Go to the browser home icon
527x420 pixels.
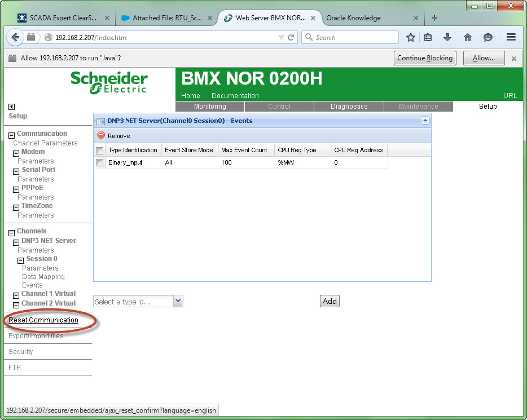(x=468, y=37)
